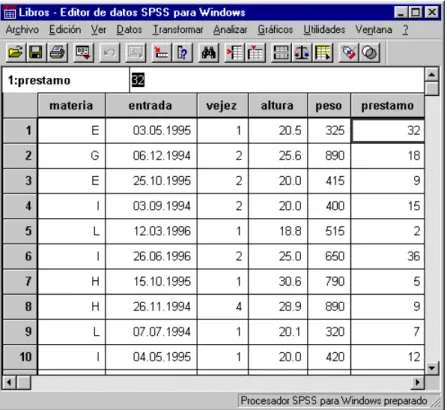
Task: Minimize the Libros window
Action: pyautogui.click(x=402, y=13)
